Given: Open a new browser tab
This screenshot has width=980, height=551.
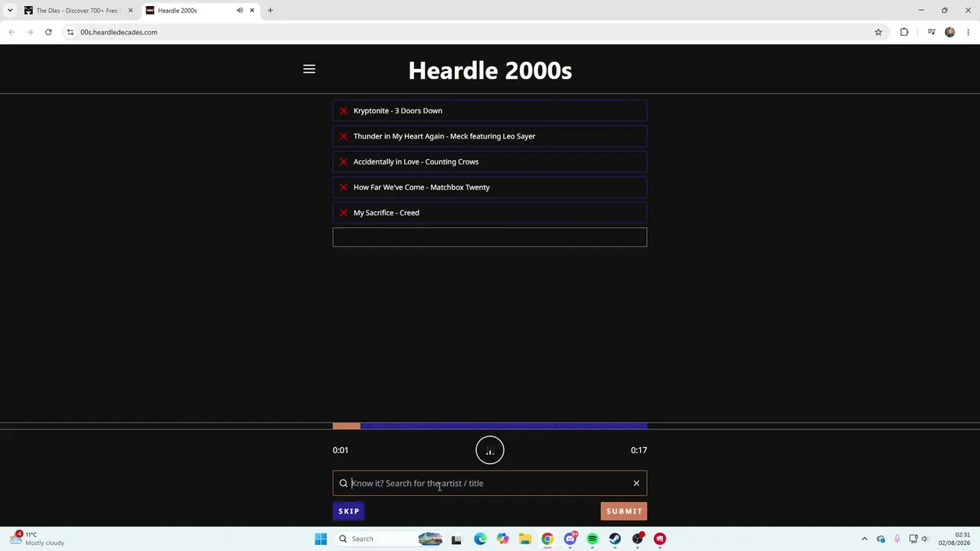Looking at the screenshot, I should [x=270, y=11].
